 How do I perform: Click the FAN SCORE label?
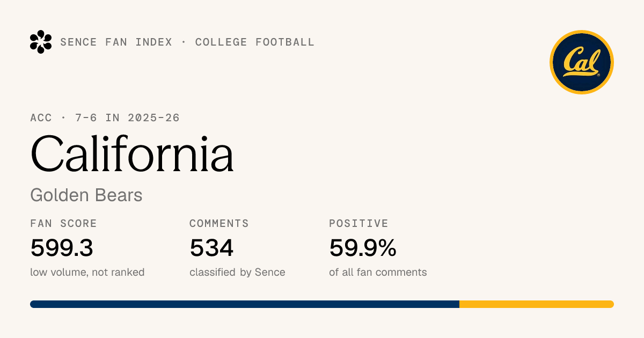(64, 223)
